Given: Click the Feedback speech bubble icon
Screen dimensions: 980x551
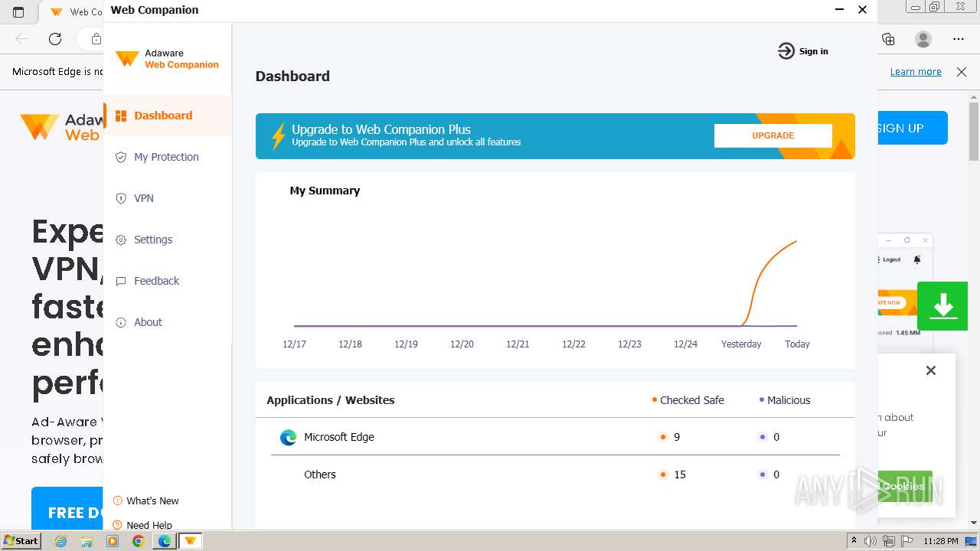Looking at the screenshot, I should pos(121,281).
